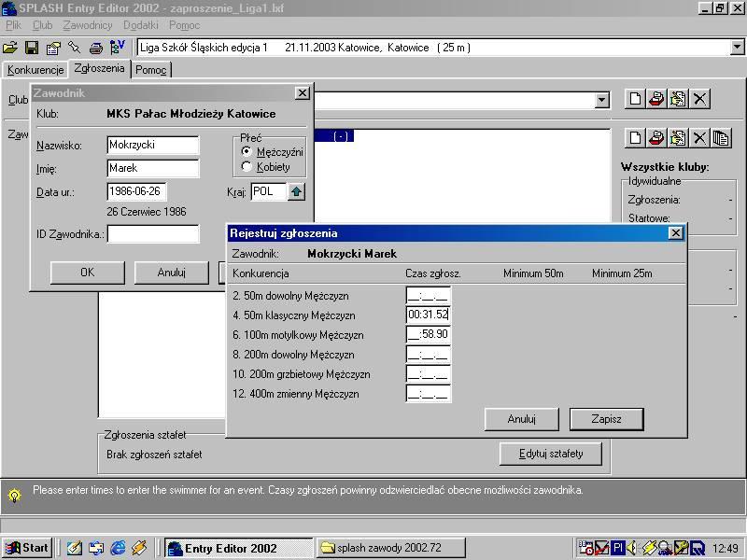The height and width of the screenshot is (560, 747).
Task: Click the printer icon in main toolbar
Action: point(96,48)
